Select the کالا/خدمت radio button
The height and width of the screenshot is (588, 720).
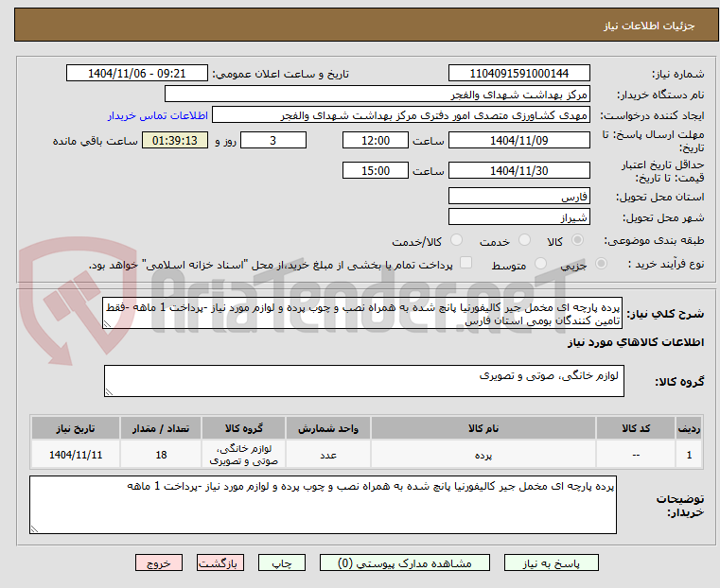point(456,240)
